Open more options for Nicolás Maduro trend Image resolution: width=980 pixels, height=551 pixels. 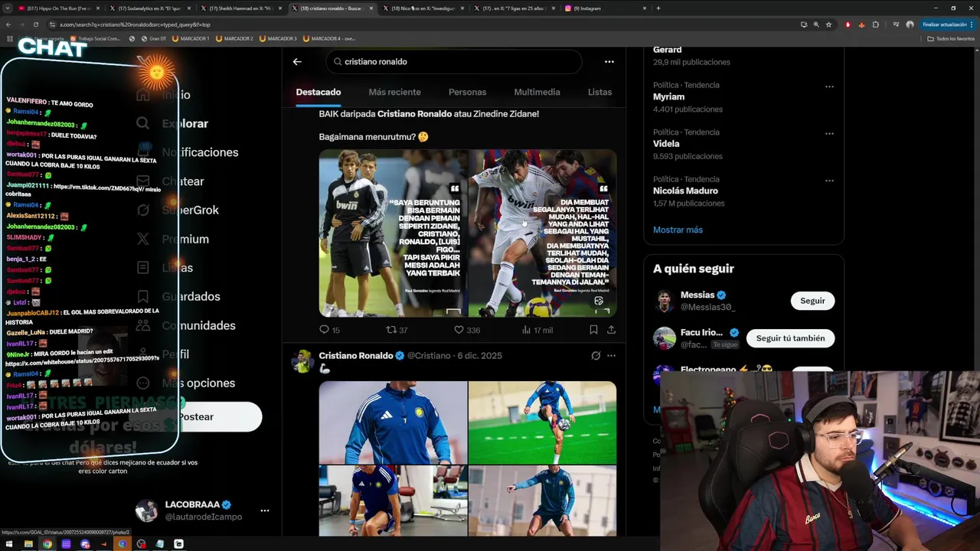coord(829,180)
